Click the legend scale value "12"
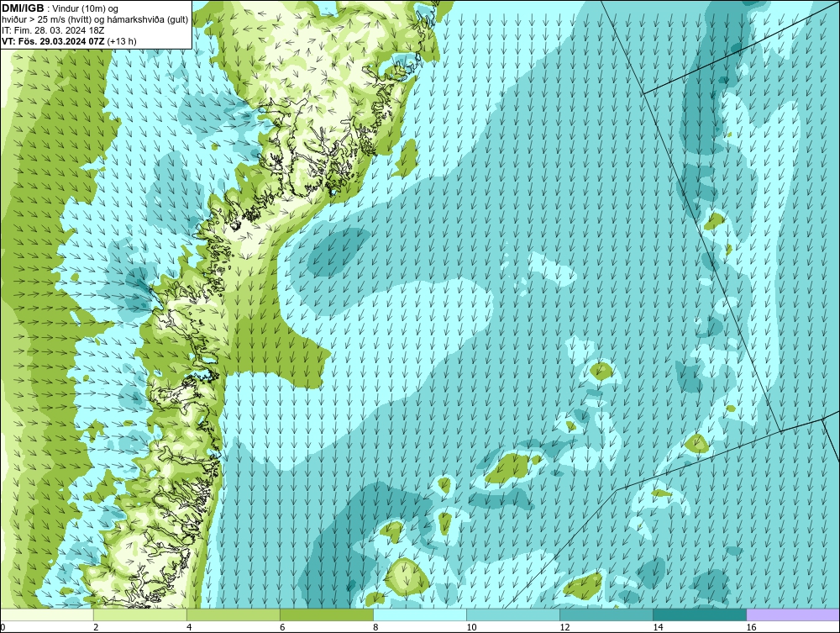This screenshot has height=633, width=840. [564, 627]
